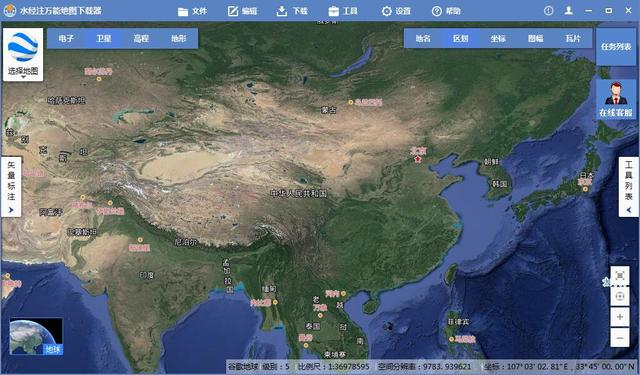Click the fit-to-screen extent icon
The image size is (640, 375).
point(620,276)
